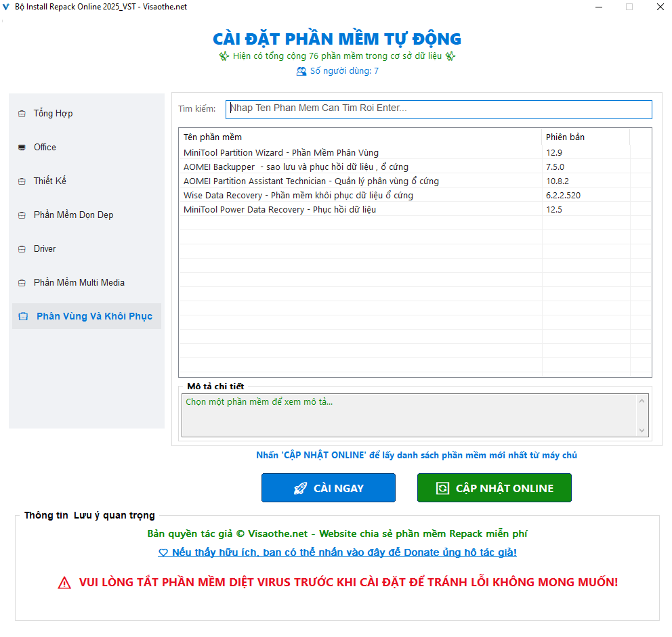Focus the Tìm kiếm search field
Viewport: 672px width, 637px height.
pos(439,110)
